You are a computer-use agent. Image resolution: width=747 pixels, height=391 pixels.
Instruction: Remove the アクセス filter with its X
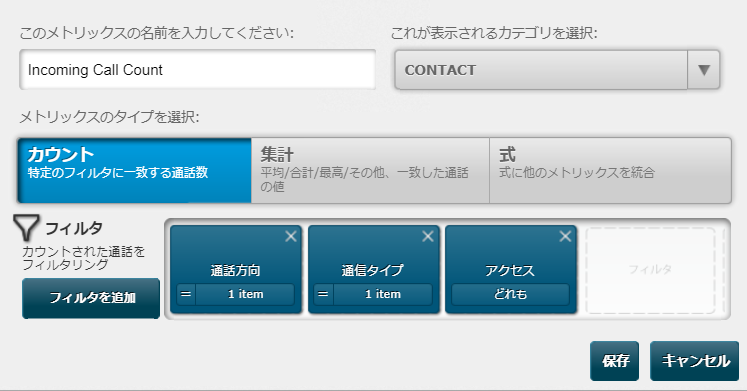[x=565, y=236]
